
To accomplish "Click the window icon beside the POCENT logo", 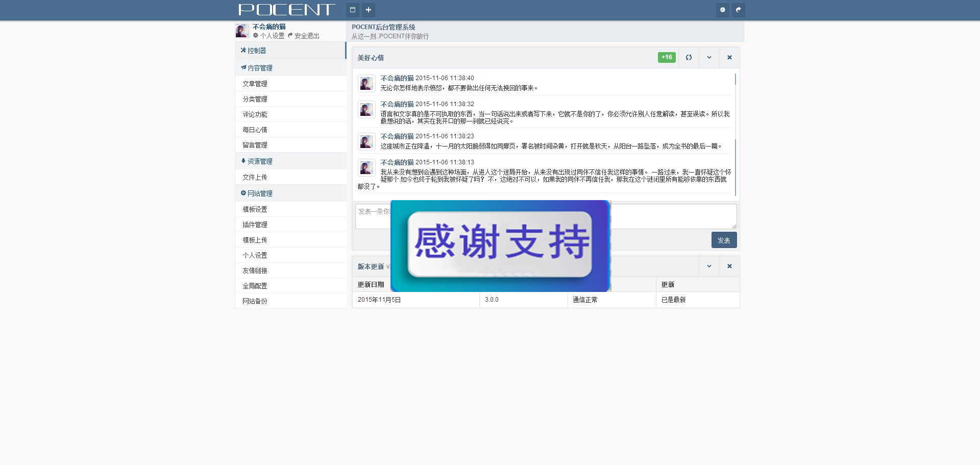I will pos(352,10).
